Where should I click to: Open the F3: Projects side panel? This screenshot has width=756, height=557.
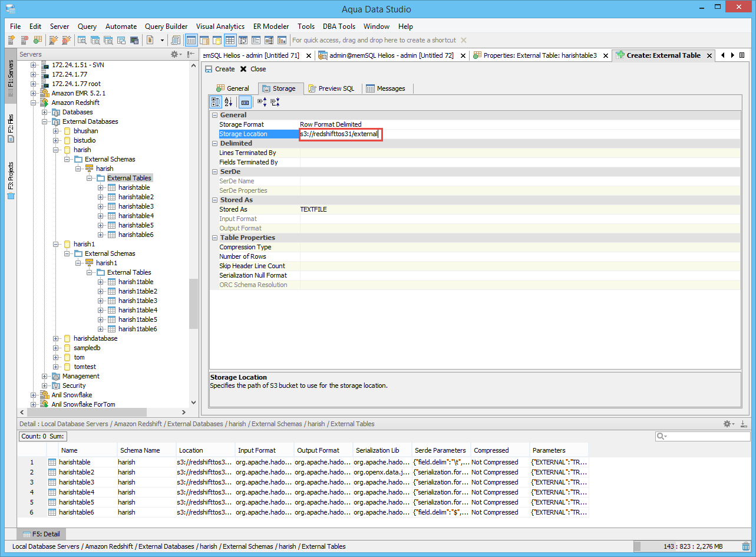pyautogui.click(x=11, y=180)
